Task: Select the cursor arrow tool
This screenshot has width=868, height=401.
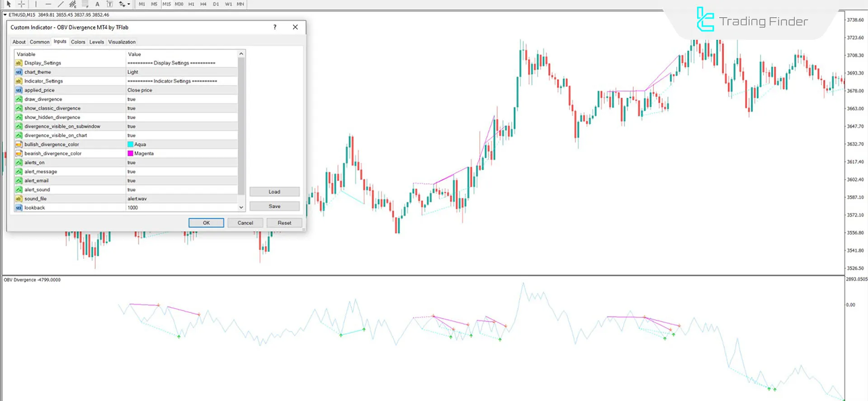Action: point(9,4)
